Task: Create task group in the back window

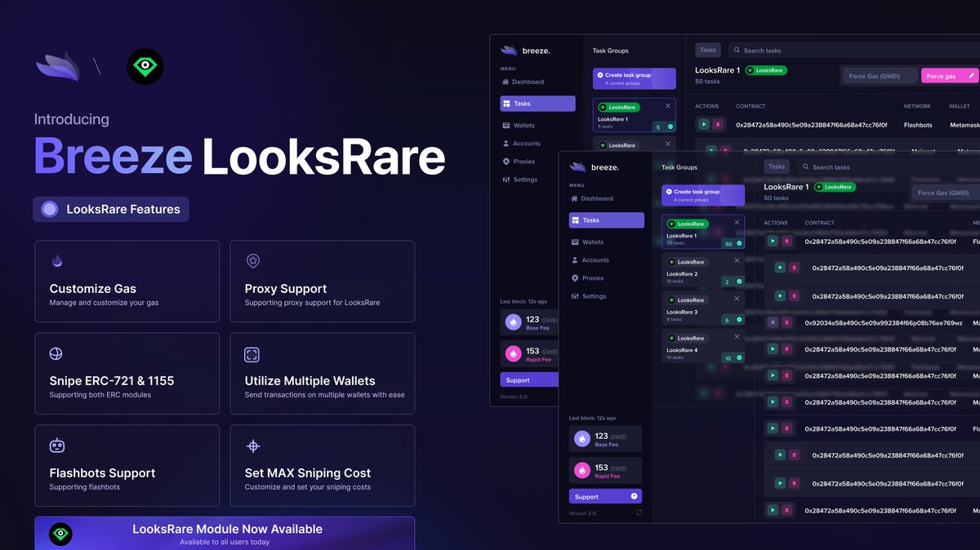Action: (635, 78)
